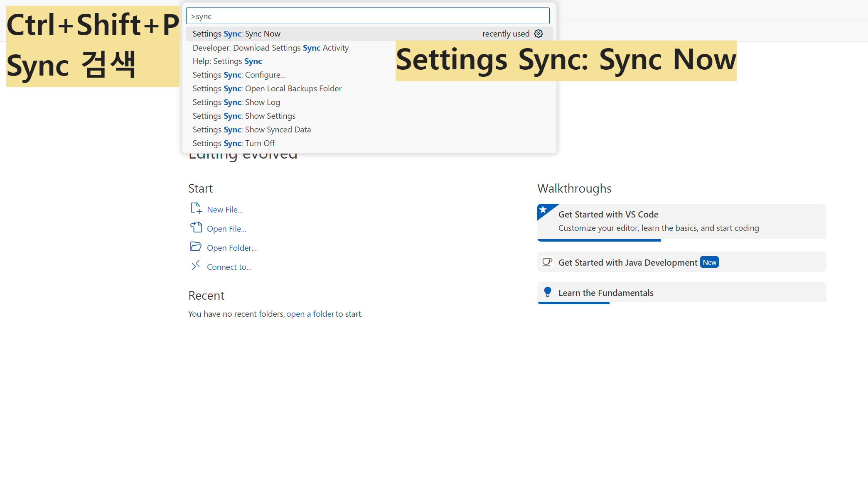Click the Connect to remote icon

click(x=196, y=266)
